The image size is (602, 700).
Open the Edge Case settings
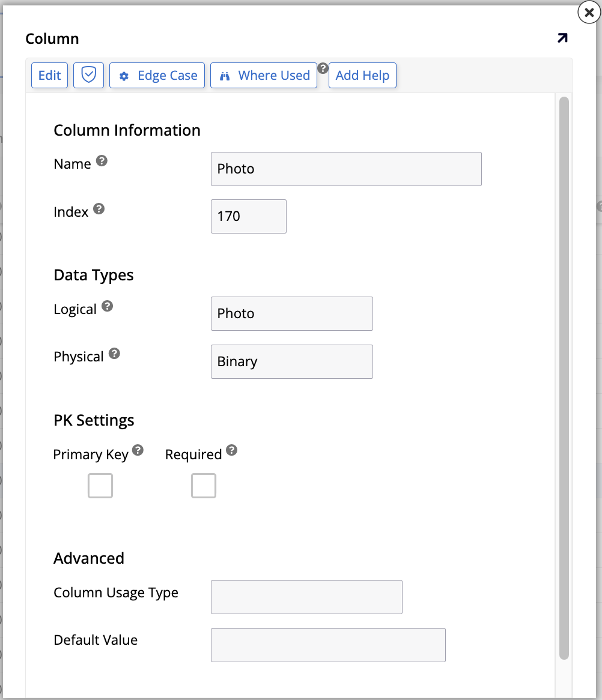point(157,75)
